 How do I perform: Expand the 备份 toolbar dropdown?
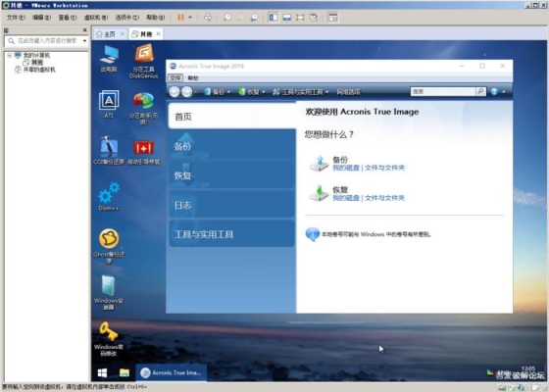[217, 92]
